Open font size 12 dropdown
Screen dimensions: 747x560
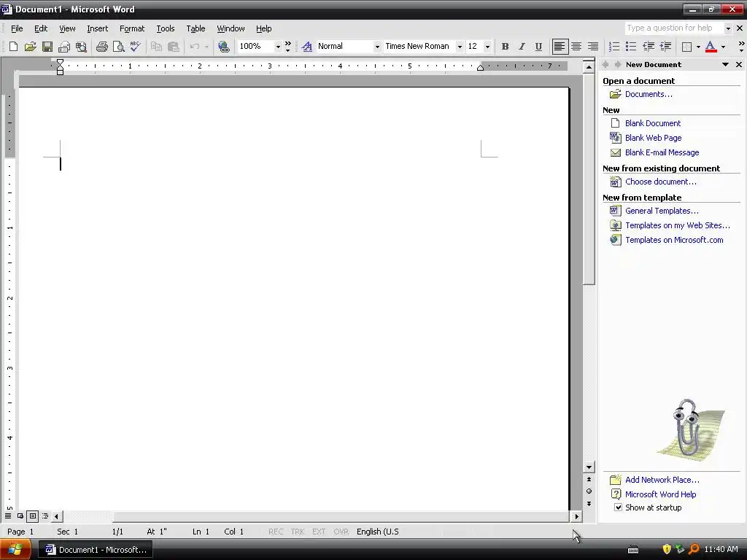click(x=487, y=47)
